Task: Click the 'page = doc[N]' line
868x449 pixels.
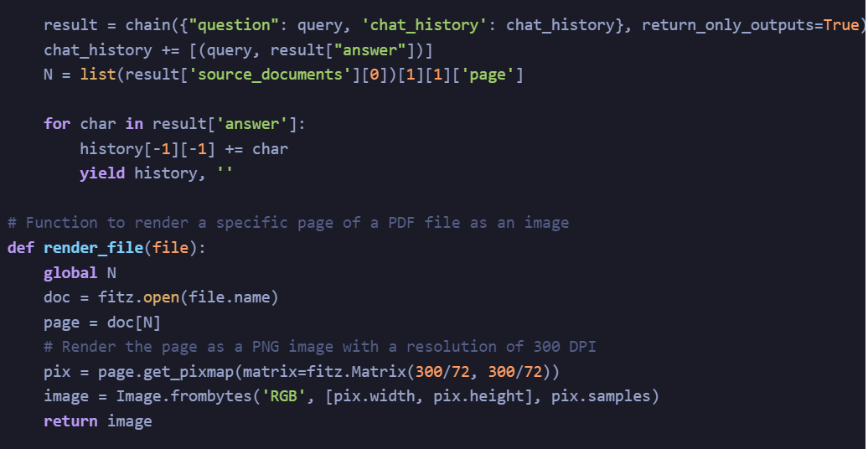Action: pos(102,323)
